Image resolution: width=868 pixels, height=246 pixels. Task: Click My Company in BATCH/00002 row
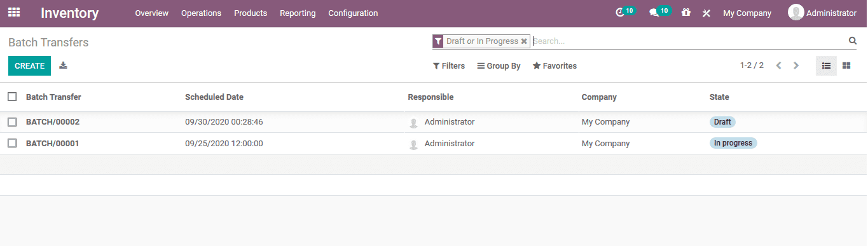click(605, 122)
